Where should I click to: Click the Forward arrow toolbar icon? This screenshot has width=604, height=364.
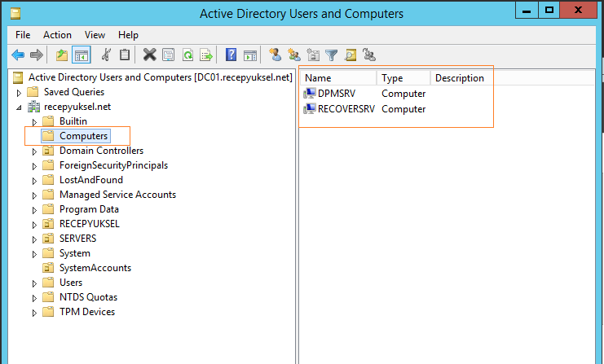pos(36,55)
